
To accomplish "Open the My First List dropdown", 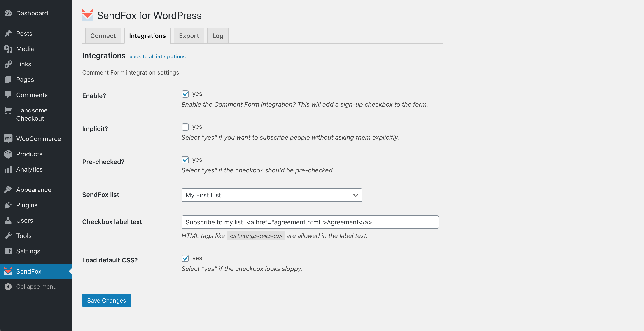I will (272, 195).
